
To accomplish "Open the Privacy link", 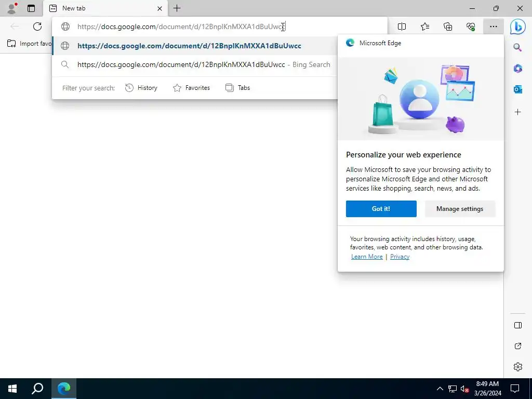I will click(400, 257).
